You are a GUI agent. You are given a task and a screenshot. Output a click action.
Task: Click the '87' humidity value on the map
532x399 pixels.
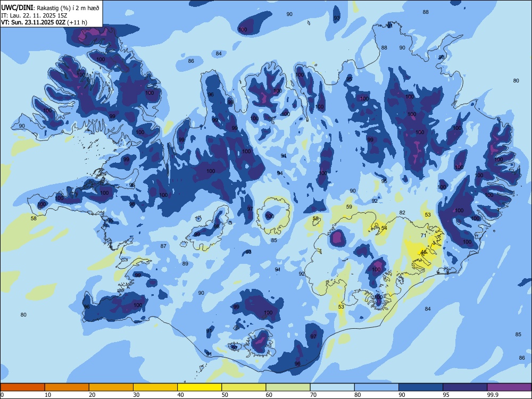tap(163, 246)
